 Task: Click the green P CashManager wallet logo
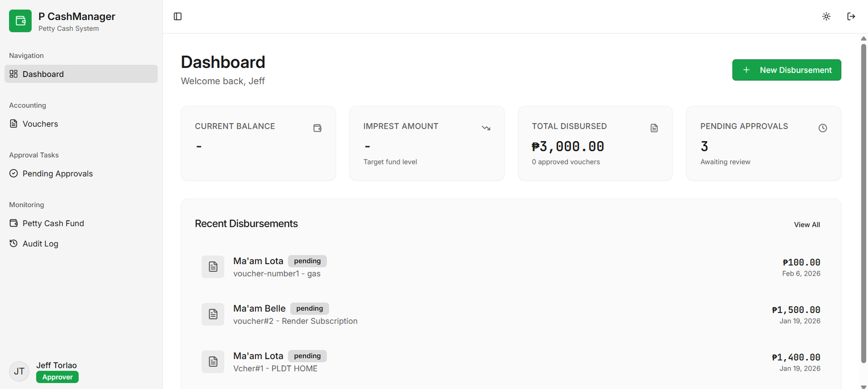pyautogui.click(x=21, y=21)
